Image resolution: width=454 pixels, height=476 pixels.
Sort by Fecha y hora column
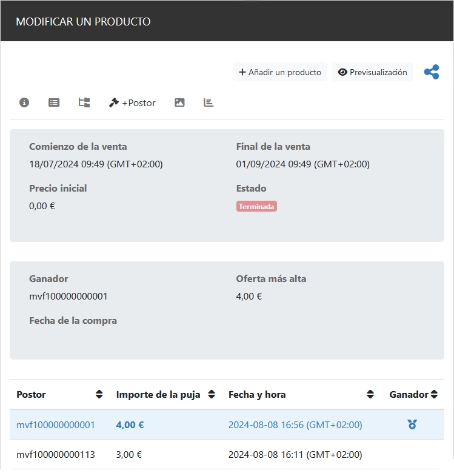pos(370,395)
